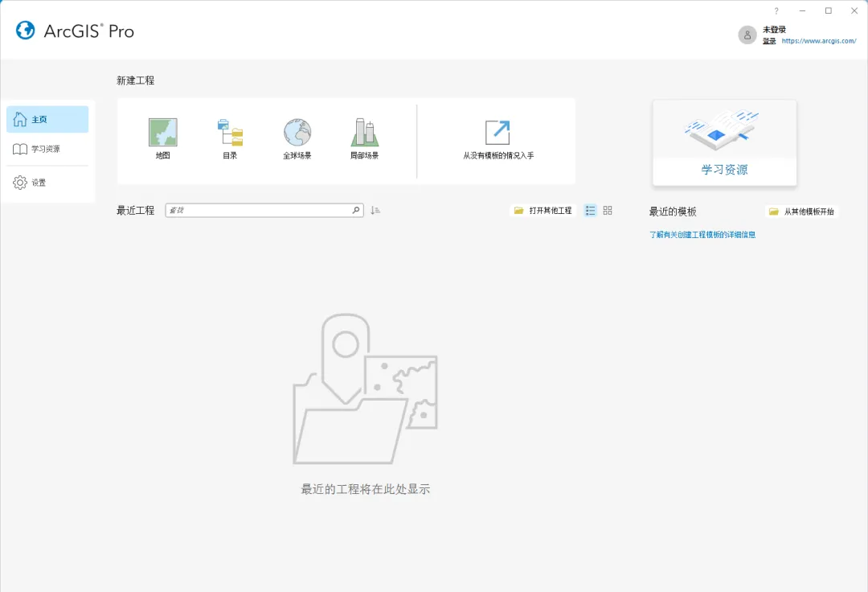Click the ArcGIS Pro globe logo
This screenshot has height=592, width=868.
[x=26, y=31]
